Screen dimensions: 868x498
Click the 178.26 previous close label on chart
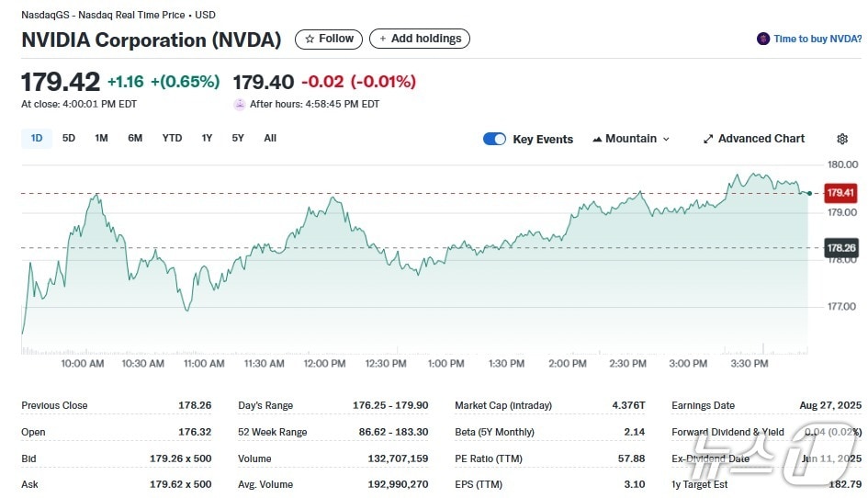tap(840, 248)
